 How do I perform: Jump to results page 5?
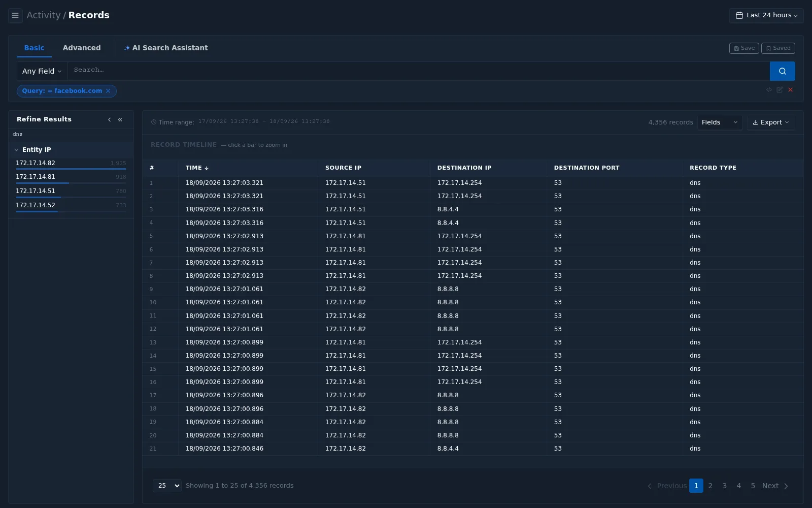[753, 486]
